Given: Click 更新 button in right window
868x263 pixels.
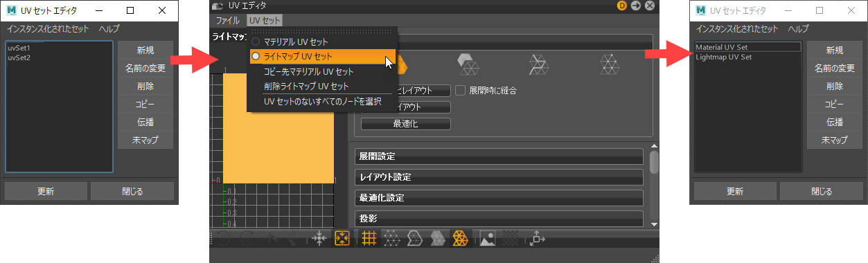Looking at the screenshot, I should 736,191.
